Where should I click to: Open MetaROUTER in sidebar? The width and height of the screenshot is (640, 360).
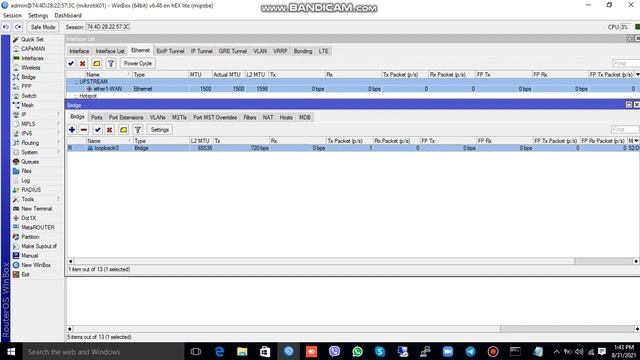[x=38, y=227]
